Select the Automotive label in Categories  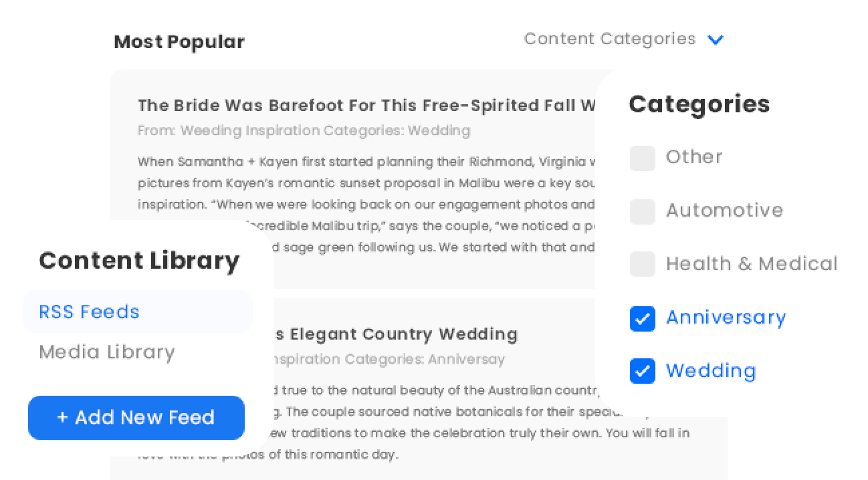pyautogui.click(x=724, y=211)
